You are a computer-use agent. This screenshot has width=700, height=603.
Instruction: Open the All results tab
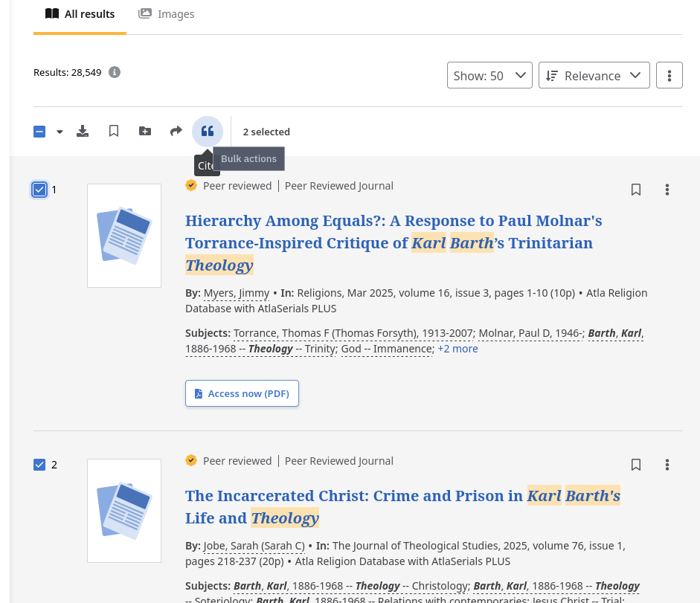pos(80,13)
